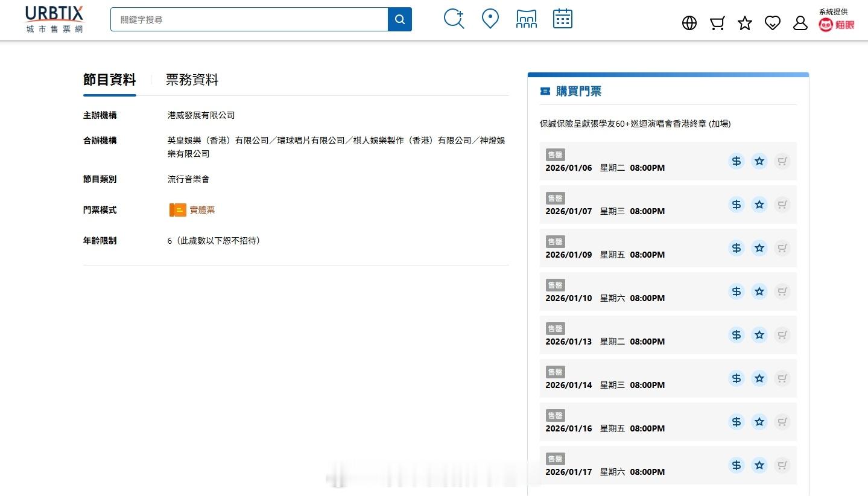Click the 售罄 badge on 2026/01/17
This screenshot has height=496, width=868.
click(556, 459)
